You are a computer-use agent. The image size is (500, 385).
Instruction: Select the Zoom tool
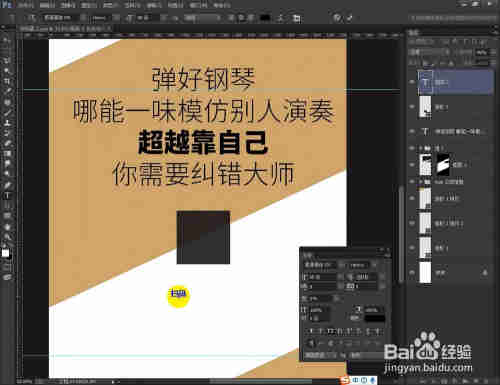click(x=7, y=237)
